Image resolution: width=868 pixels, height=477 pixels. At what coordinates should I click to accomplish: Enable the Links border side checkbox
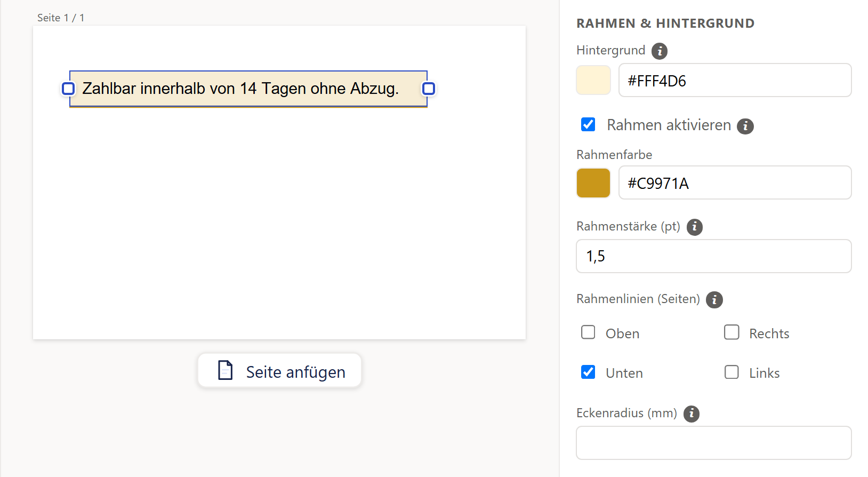[732, 372]
